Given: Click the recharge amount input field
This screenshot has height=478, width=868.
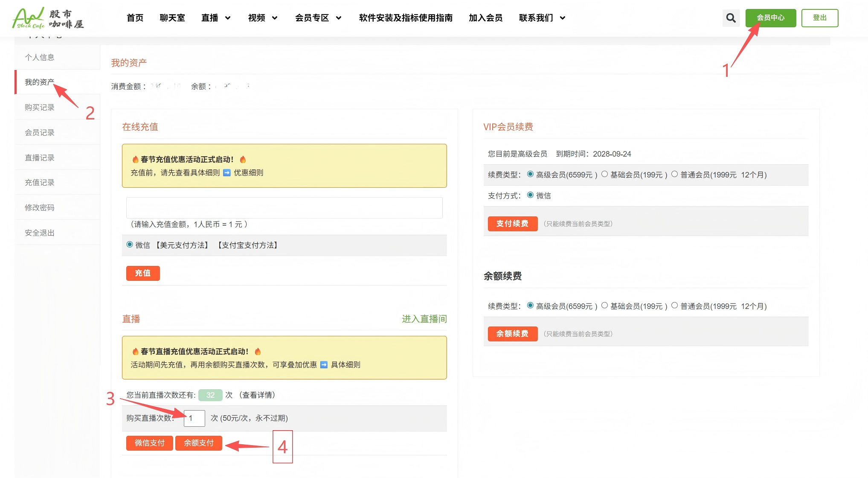Looking at the screenshot, I should pyautogui.click(x=284, y=208).
